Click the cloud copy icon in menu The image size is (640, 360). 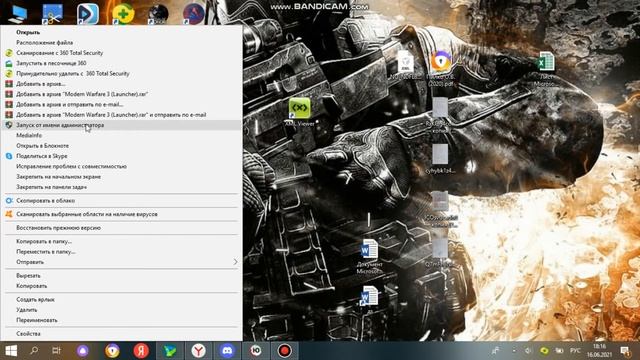tap(9, 201)
